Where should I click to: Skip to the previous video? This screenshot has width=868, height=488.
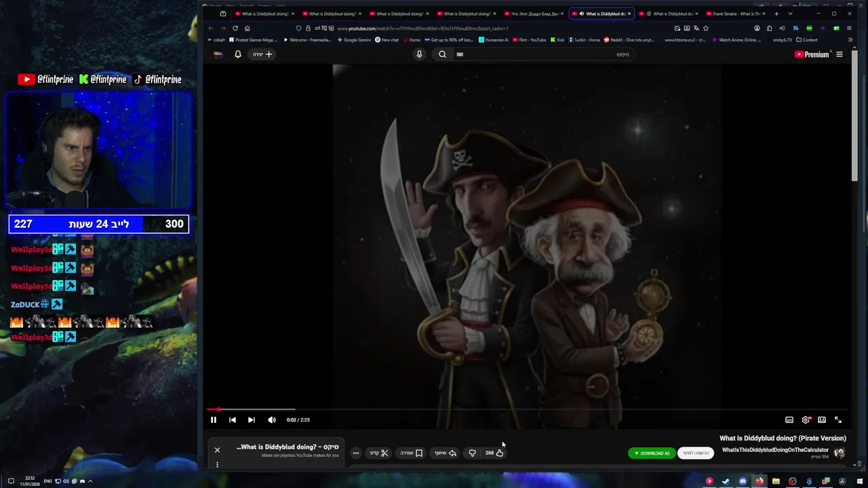pos(233,420)
